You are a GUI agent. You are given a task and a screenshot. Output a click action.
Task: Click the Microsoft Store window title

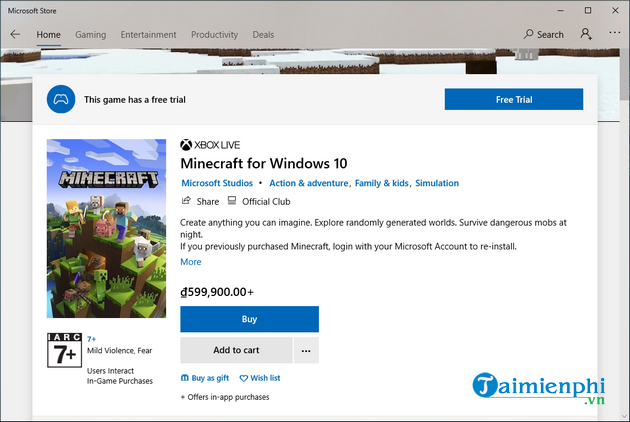[32, 11]
